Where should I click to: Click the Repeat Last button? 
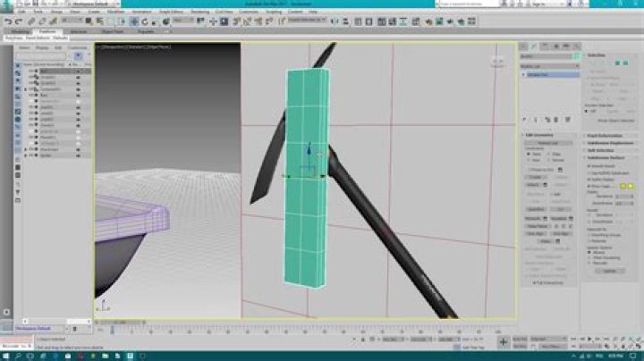tap(548, 143)
